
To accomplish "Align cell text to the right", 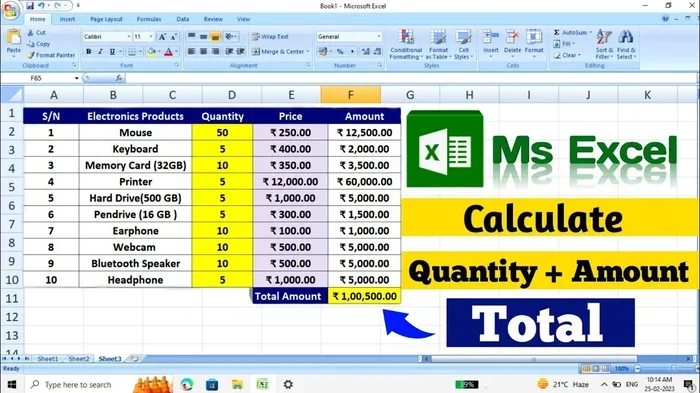I will [215, 52].
